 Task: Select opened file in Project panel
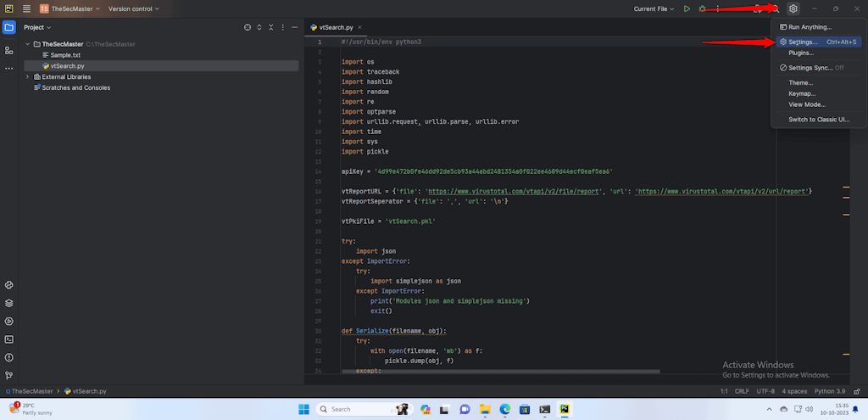[248, 27]
